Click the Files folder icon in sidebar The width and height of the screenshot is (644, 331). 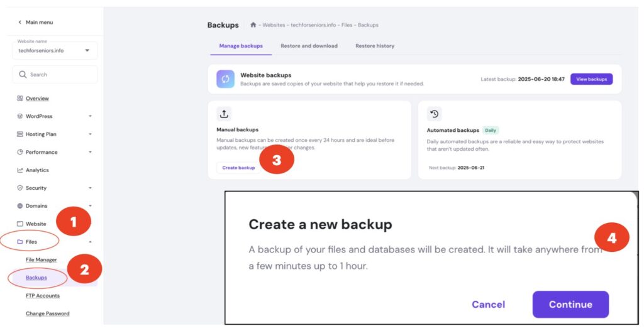tap(20, 242)
